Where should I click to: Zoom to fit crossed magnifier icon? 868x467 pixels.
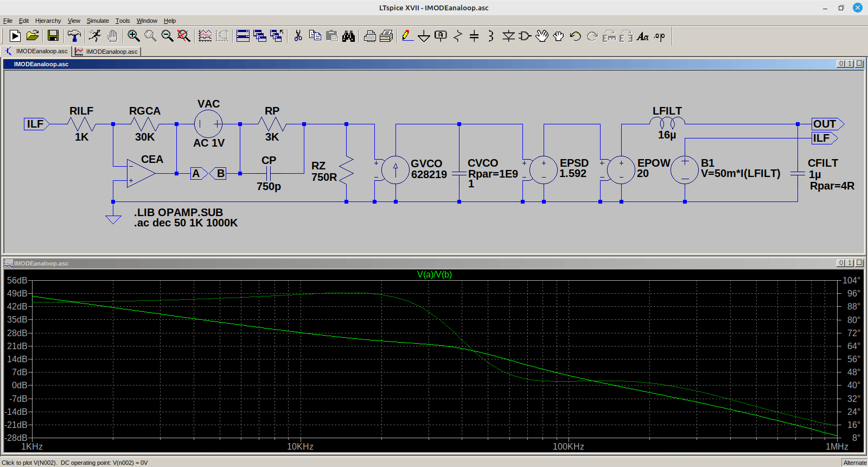point(184,36)
